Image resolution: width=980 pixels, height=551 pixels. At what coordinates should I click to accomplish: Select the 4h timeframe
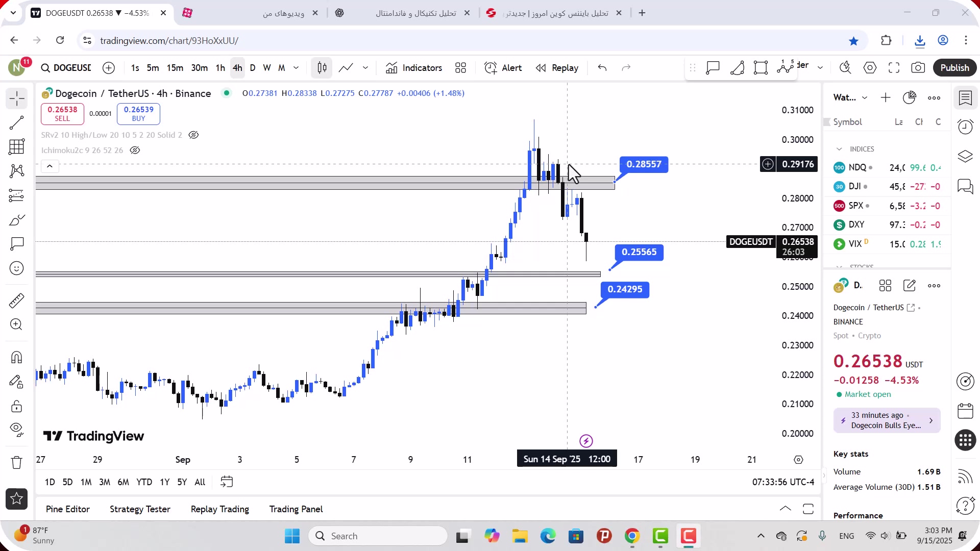(x=237, y=68)
